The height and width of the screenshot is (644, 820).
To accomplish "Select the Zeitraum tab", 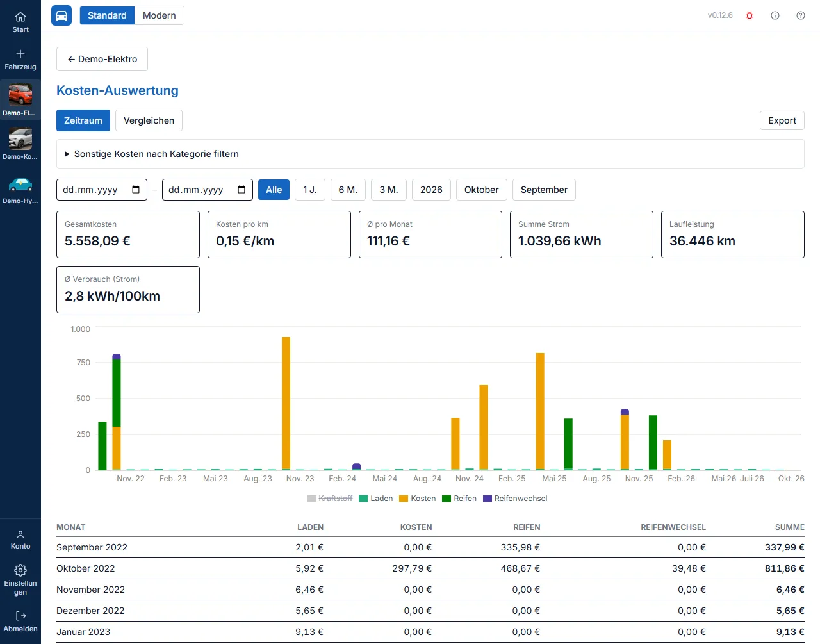I will (x=83, y=120).
